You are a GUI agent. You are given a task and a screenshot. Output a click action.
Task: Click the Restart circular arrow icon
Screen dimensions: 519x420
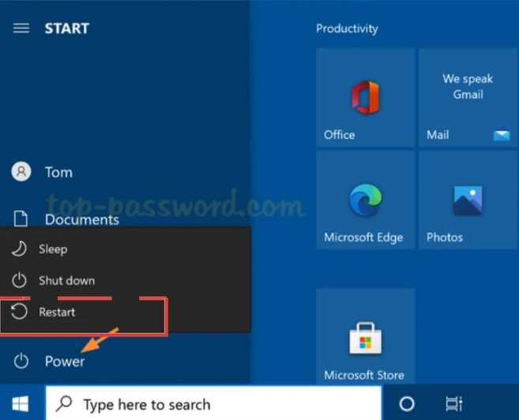coord(19,312)
